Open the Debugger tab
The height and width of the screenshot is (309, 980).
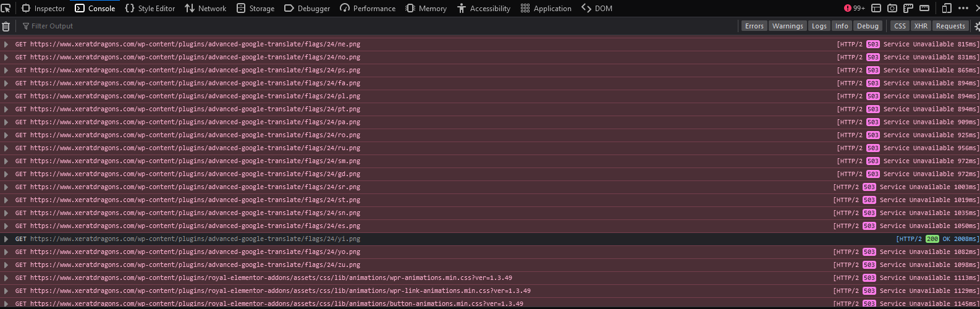coord(307,9)
